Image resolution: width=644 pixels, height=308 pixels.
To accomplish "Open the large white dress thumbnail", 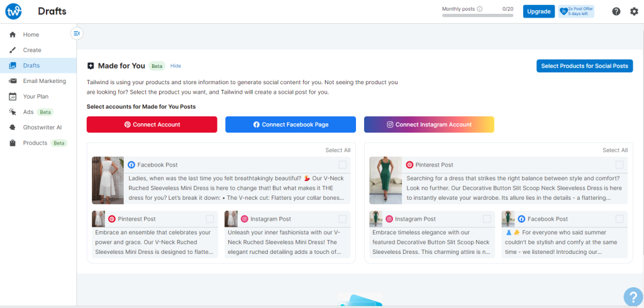I will (108, 180).
